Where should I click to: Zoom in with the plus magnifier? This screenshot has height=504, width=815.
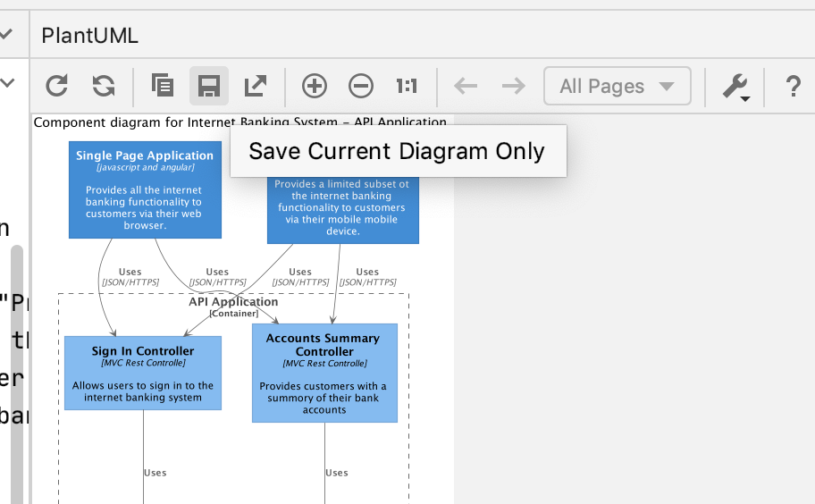click(x=315, y=86)
